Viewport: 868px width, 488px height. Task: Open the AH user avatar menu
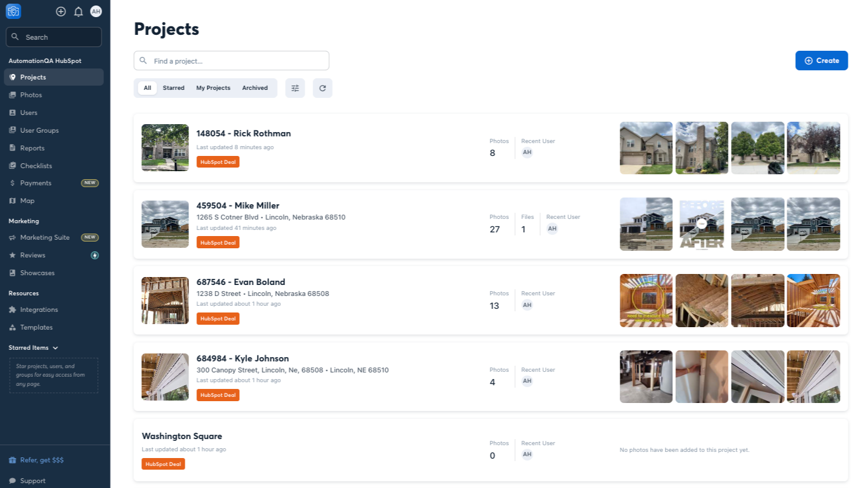click(96, 12)
